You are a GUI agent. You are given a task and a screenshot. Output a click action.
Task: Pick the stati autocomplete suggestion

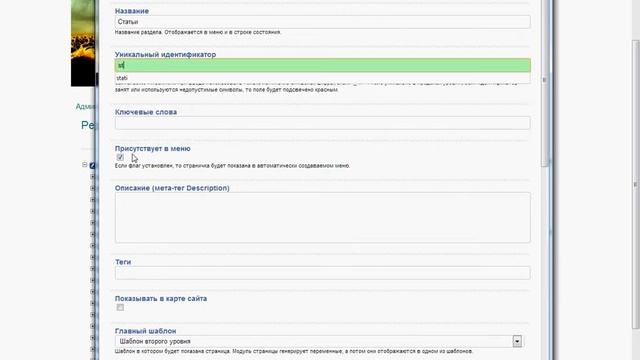pyautogui.click(x=322, y=78)
